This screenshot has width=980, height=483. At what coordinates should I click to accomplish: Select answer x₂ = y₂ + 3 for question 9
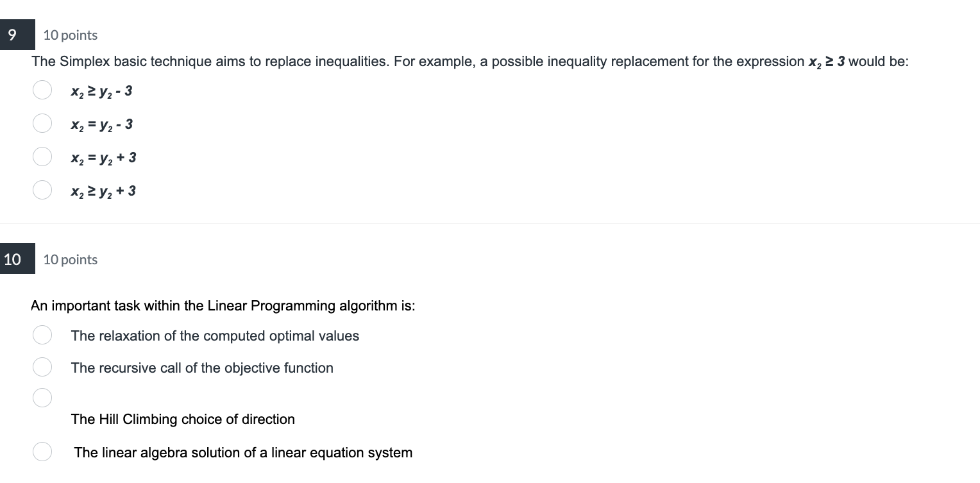pos(42,157)
